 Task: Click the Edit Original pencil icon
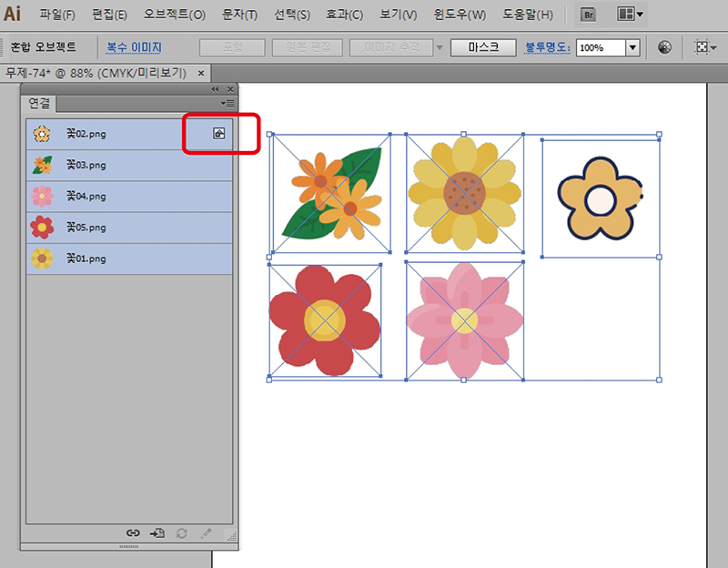tap(207, 533)
